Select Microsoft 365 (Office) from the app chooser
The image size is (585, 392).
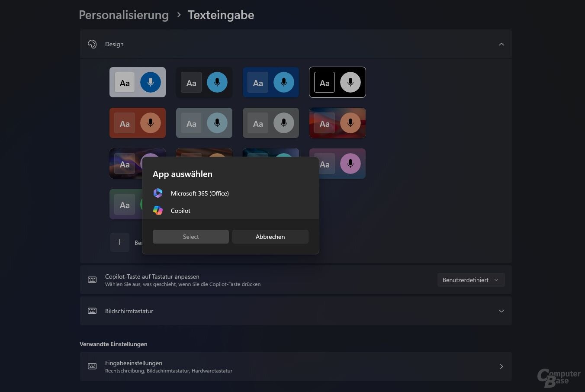click(200, 193)
